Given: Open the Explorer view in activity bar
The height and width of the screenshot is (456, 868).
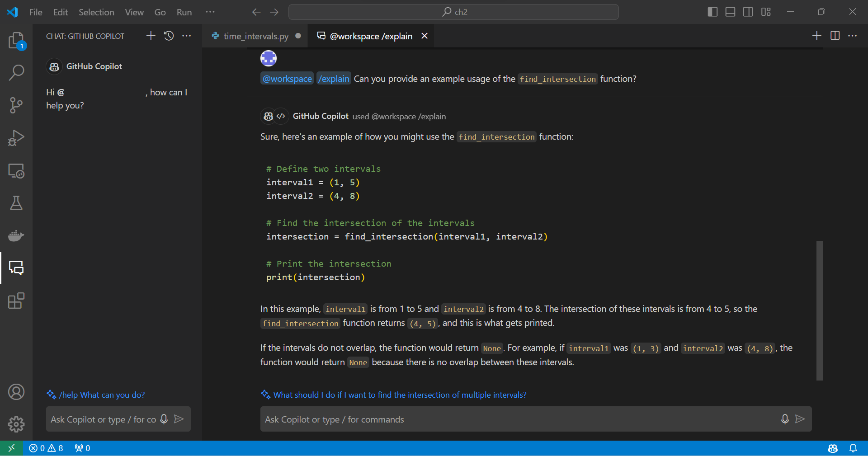Looking at the screenshot, I should 16,40.
